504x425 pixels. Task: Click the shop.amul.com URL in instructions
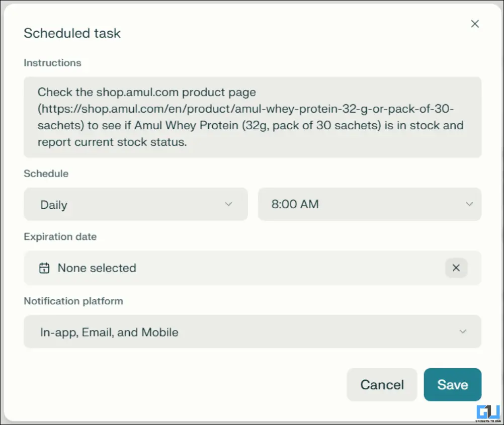pos(246,109)
